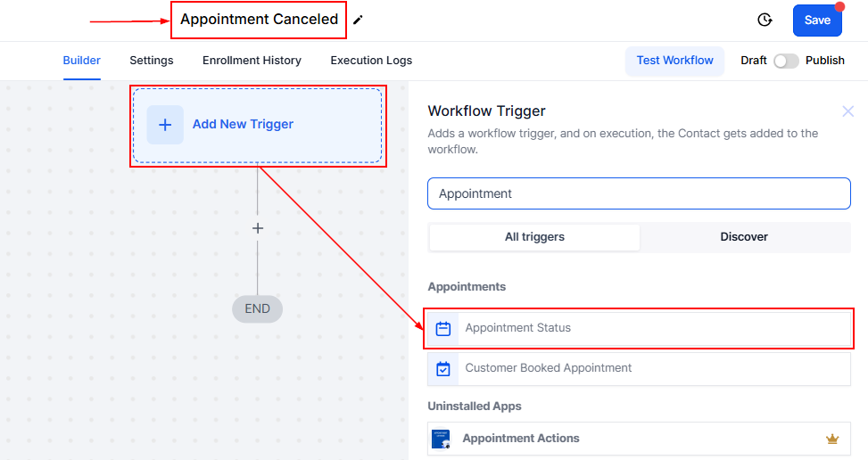Toggle the Draft/Publish switch
The width and height of the screenshot is (868, 460).
[x=786, y=61]
